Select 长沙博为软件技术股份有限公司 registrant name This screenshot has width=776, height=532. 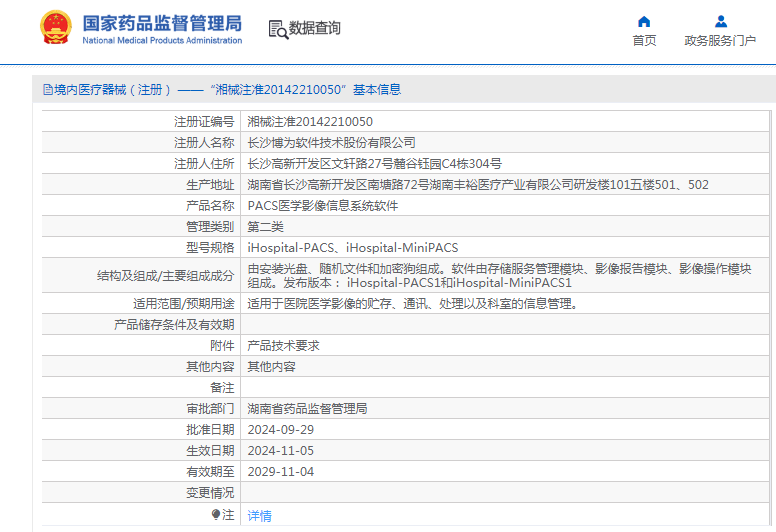coord(331,143)
